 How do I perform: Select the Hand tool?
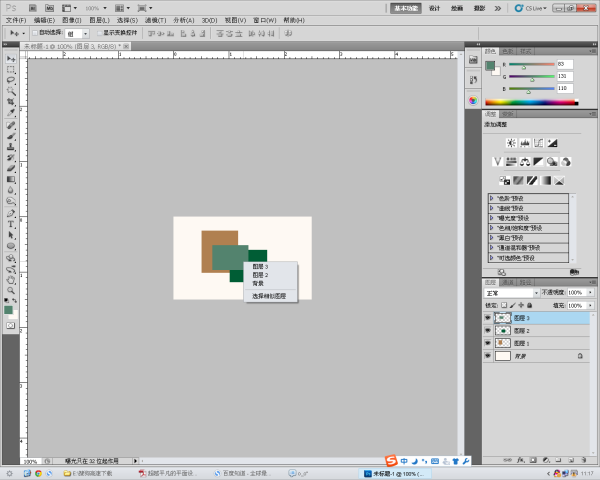click(11, 280)
